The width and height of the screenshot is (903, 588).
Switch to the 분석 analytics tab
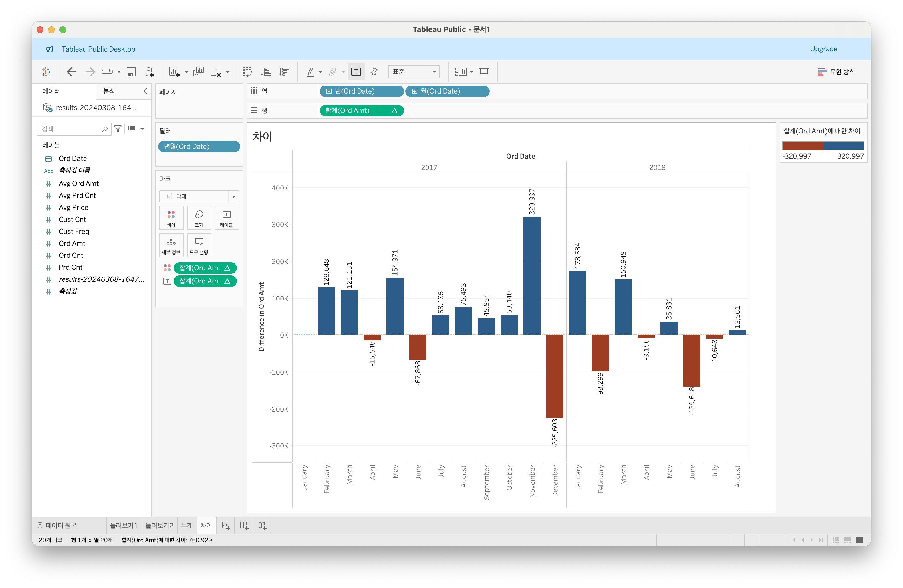coord(109,91)
